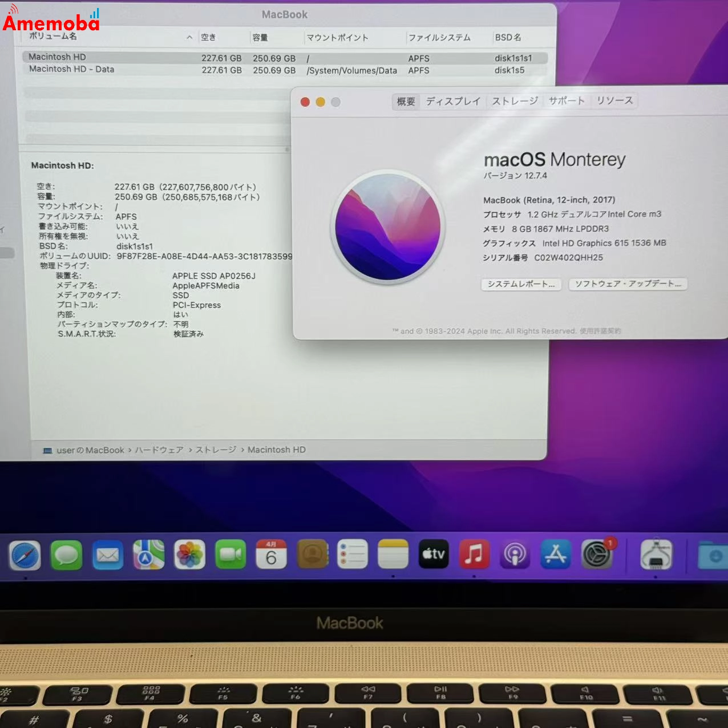Navigate to ハードウェア via the breadcrumb
The image size is (728, 728).
[x=158, y=450]
